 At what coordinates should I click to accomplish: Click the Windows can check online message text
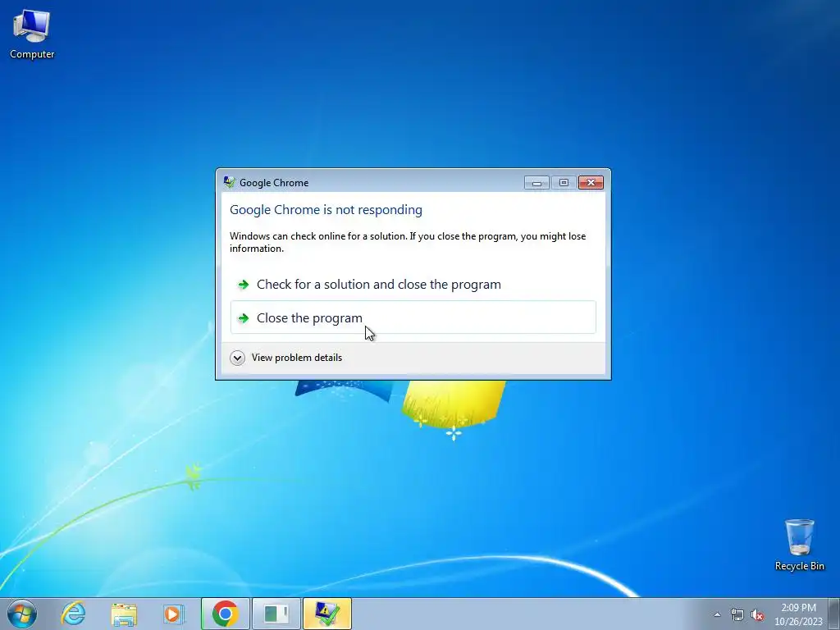pos(408,242)
